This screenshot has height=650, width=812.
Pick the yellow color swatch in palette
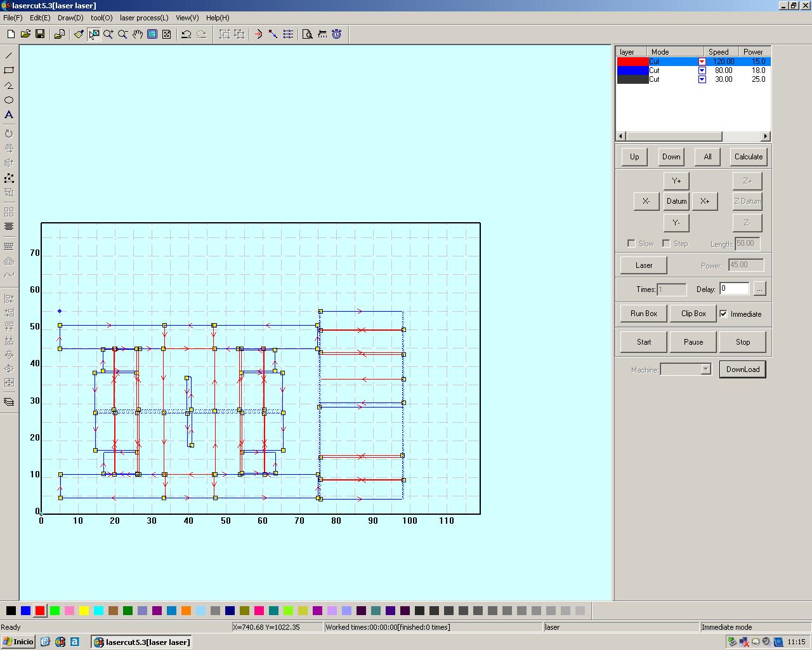(84, 611)
